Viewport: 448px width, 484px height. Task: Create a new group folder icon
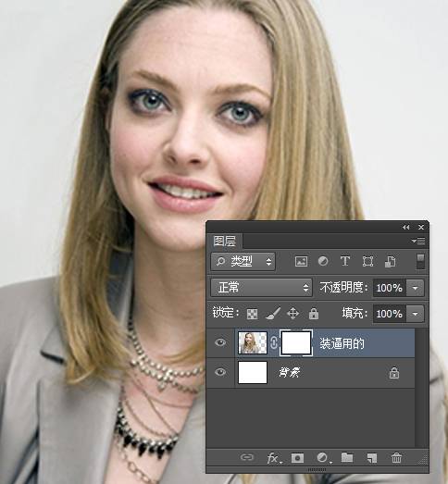[x=347, y=457]
